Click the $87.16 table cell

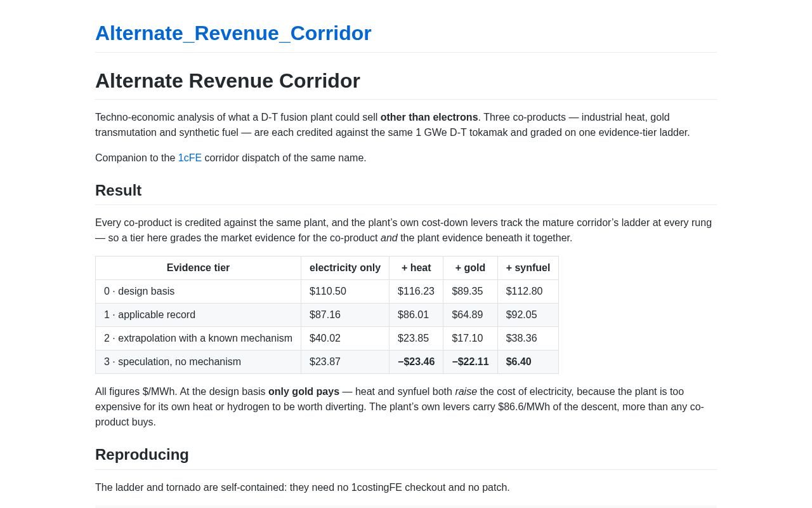tap(345, 315)
